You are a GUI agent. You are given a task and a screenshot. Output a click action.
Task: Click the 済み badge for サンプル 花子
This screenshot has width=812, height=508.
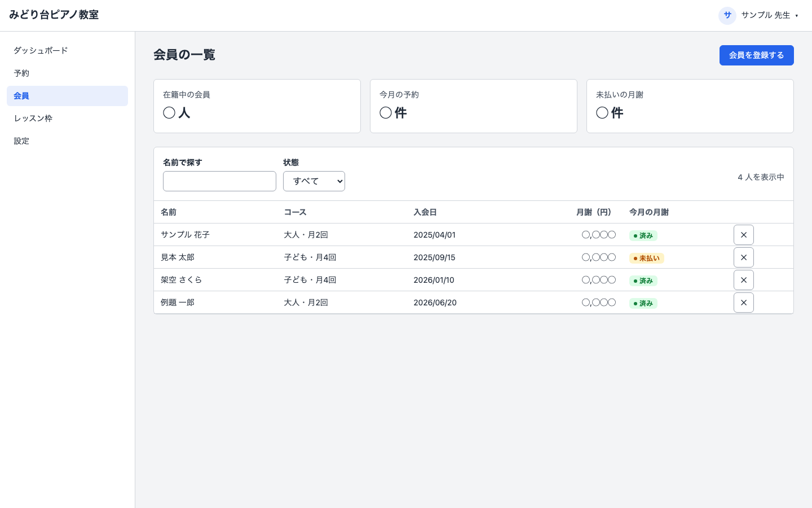[643, 235]
